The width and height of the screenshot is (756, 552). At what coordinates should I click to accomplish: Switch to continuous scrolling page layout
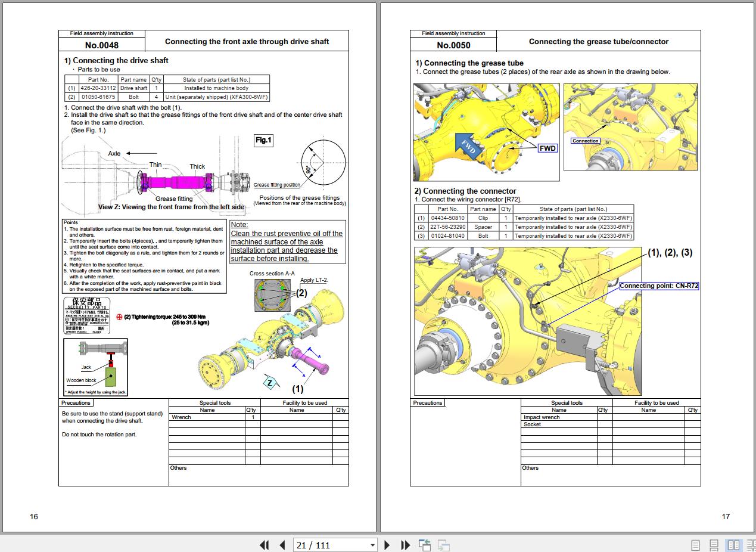coord(714,545)
